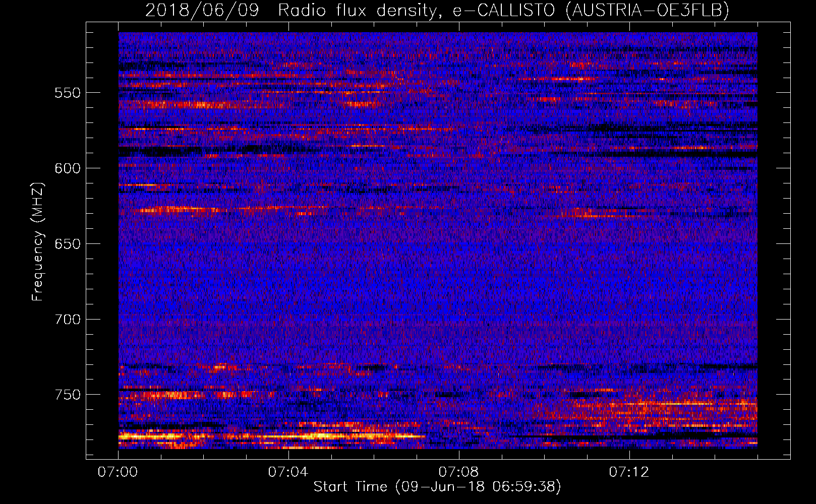816x504 pixels.
Task: Select the 600 frequency tick label
Action: click(68, 169)
